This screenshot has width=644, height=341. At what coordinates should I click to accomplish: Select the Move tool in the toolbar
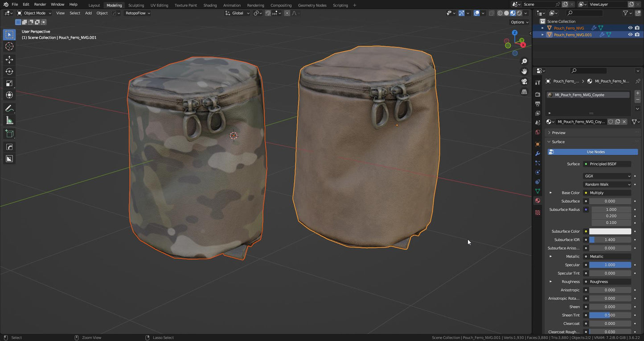point(9,60)
